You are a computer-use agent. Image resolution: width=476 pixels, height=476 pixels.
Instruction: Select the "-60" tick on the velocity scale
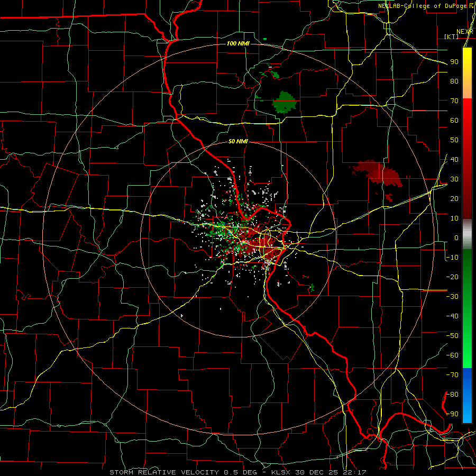[x=452, y=355]
